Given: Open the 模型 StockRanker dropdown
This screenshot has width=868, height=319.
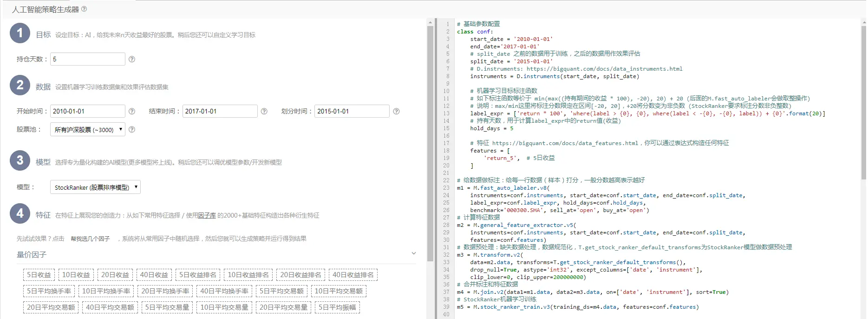Looking at the screenshot, I should 95,187.
